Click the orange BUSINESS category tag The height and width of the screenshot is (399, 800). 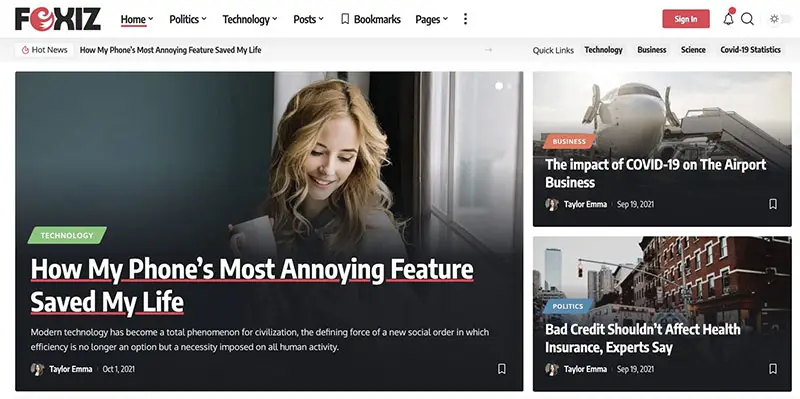569,141
